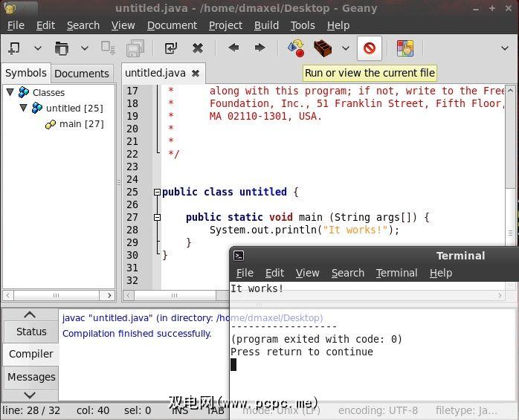The width and height of the screenshot is (519, 420).
Task: Open the Build menu
Action: (266, 25)
